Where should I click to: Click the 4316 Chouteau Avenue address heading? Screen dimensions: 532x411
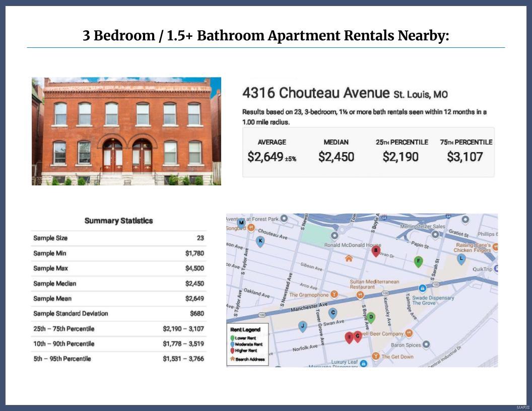(345, 93)
